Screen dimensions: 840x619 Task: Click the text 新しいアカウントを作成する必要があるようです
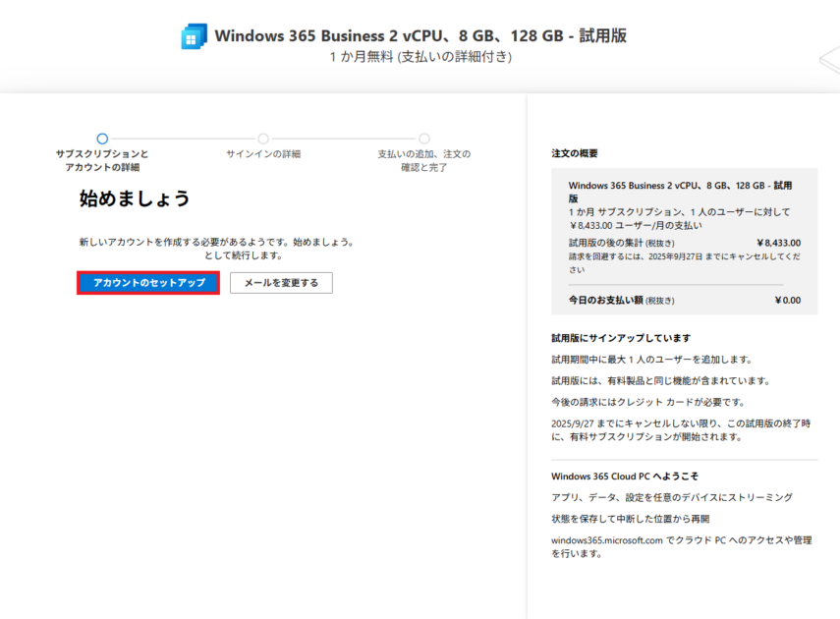pyautogui.click(x=183, y=243)
